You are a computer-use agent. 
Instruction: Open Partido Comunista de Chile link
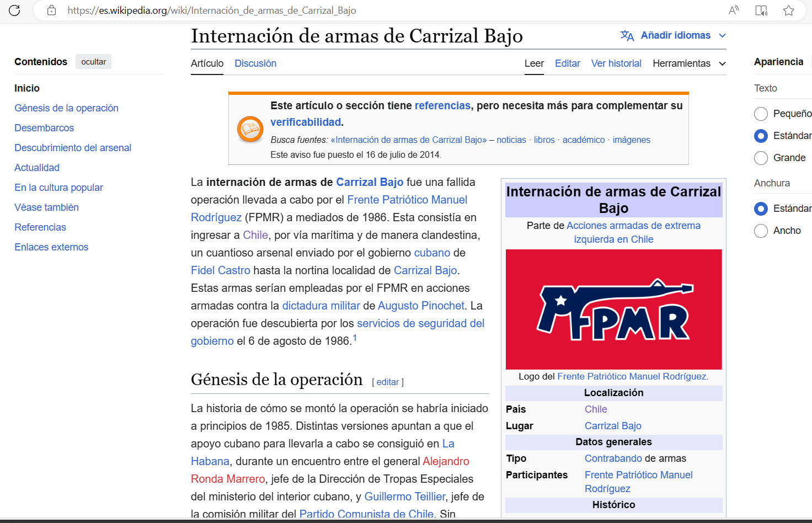tap(366, 514)
